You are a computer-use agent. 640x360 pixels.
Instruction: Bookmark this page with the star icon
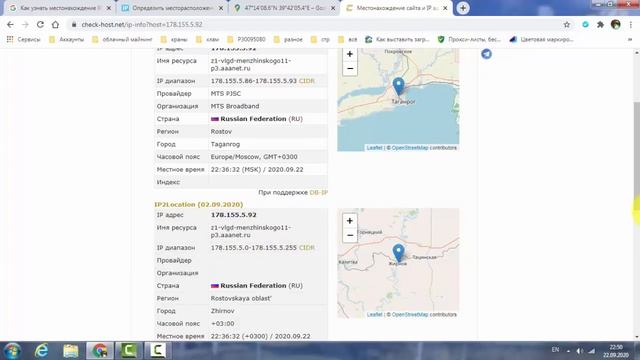click(567, 24)
